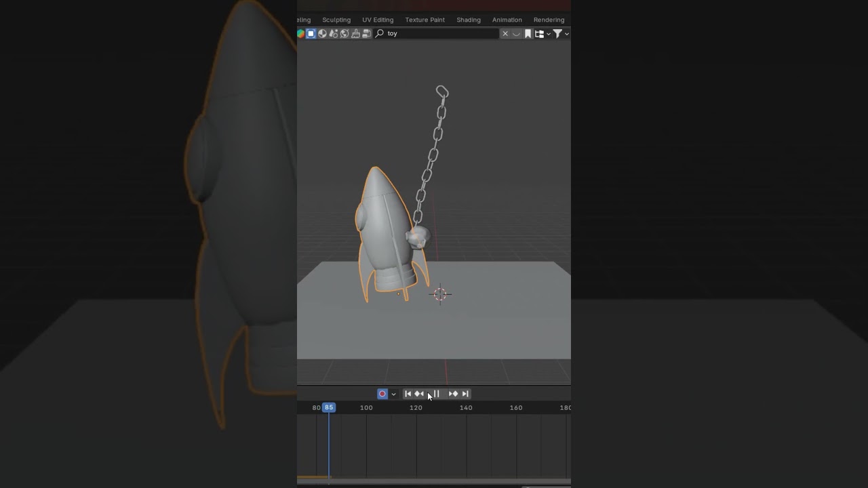Image resolution: width=868 pixels, height=488 pixels.
Task: Click the bookmark icon in header
Action: pos(528,33)
